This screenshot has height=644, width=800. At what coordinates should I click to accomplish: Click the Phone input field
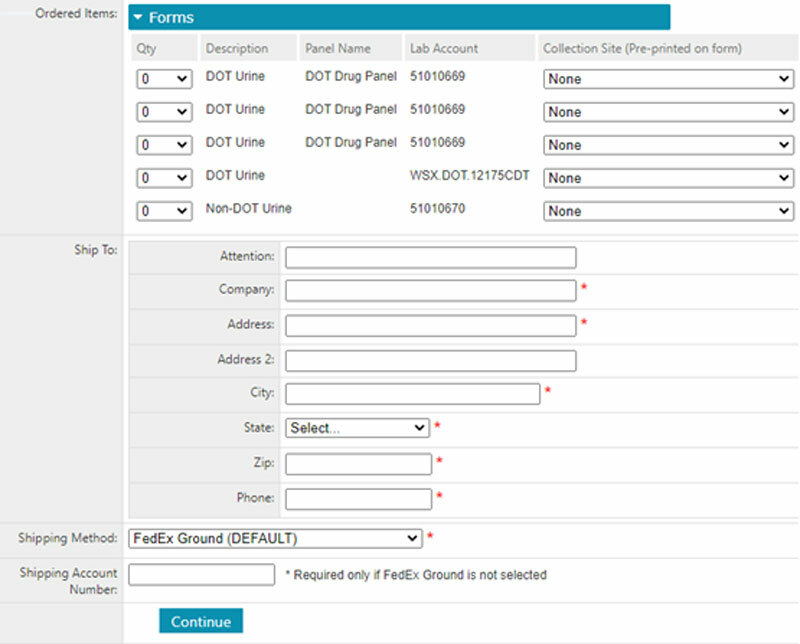(x=358, y=498)
